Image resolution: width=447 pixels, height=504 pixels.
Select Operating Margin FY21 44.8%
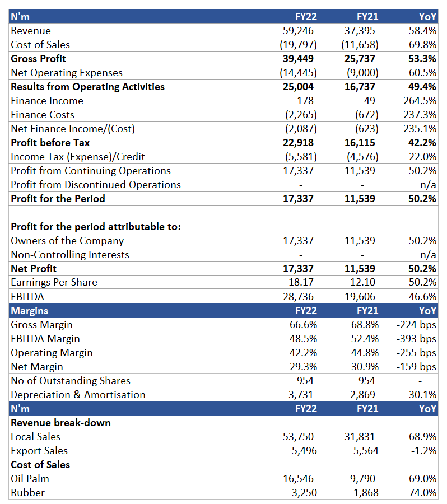click(x=365, y=353)
